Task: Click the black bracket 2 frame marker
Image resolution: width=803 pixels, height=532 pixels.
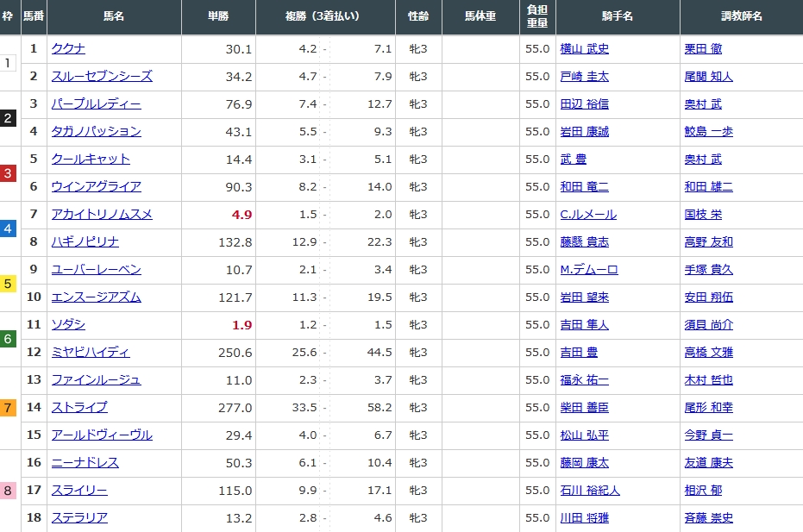Action: coord(8,118)
